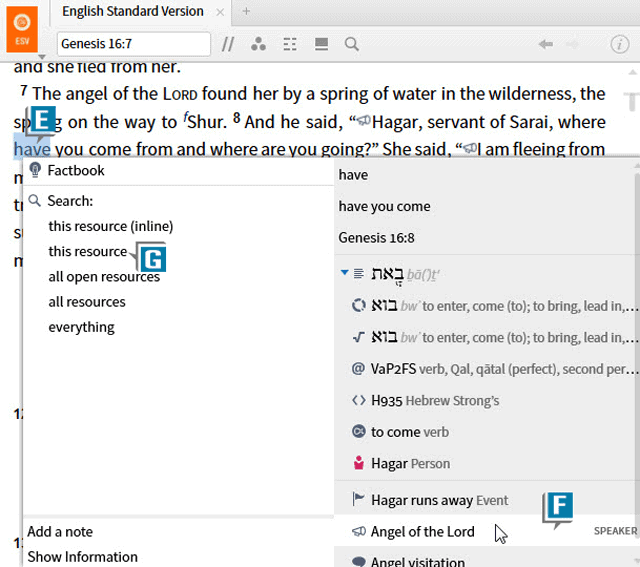Screen dimensions: 640x567
Task: Open the parallel resources icon
Action: 227,44
